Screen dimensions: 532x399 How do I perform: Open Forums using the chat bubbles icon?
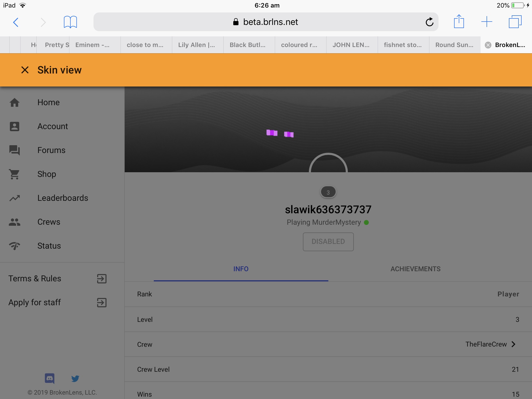15,150
